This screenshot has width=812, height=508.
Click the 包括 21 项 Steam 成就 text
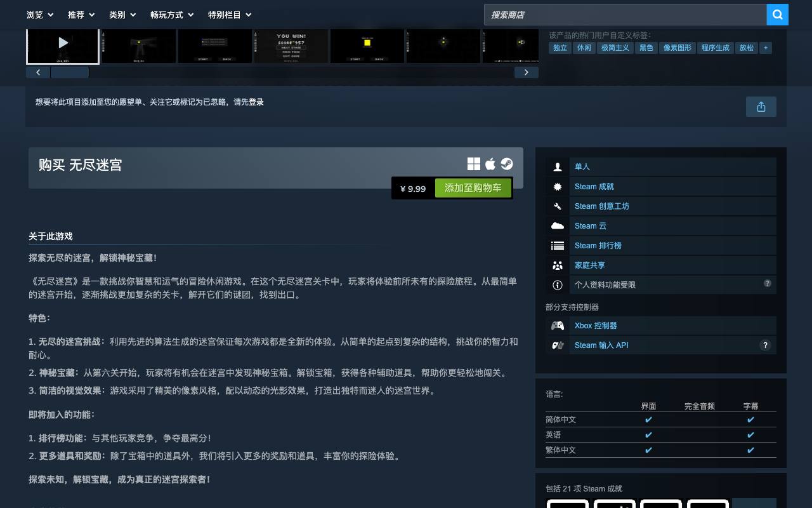(x=584, y=489)
